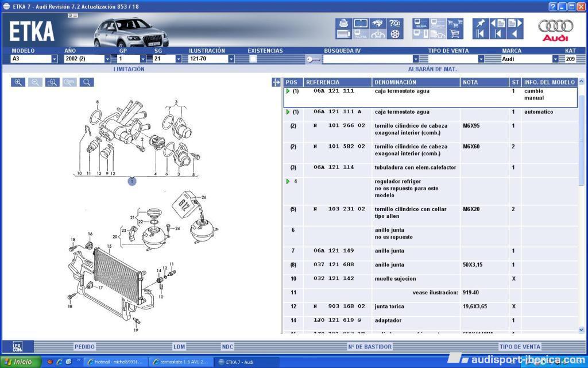Click note 919-40 illustration reference

(x=471, y=293)
